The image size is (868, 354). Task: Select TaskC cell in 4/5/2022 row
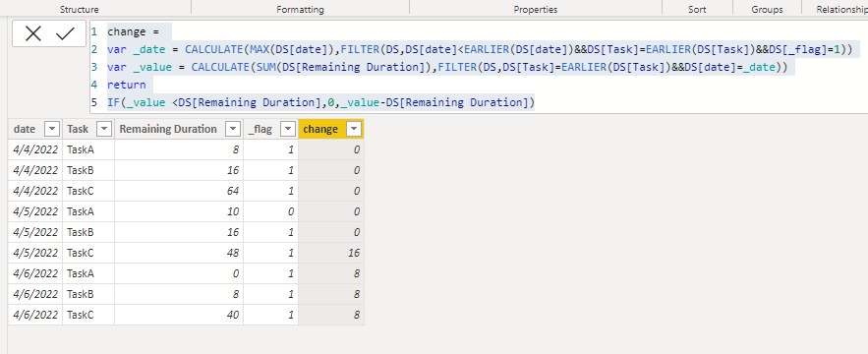(88, 253)
